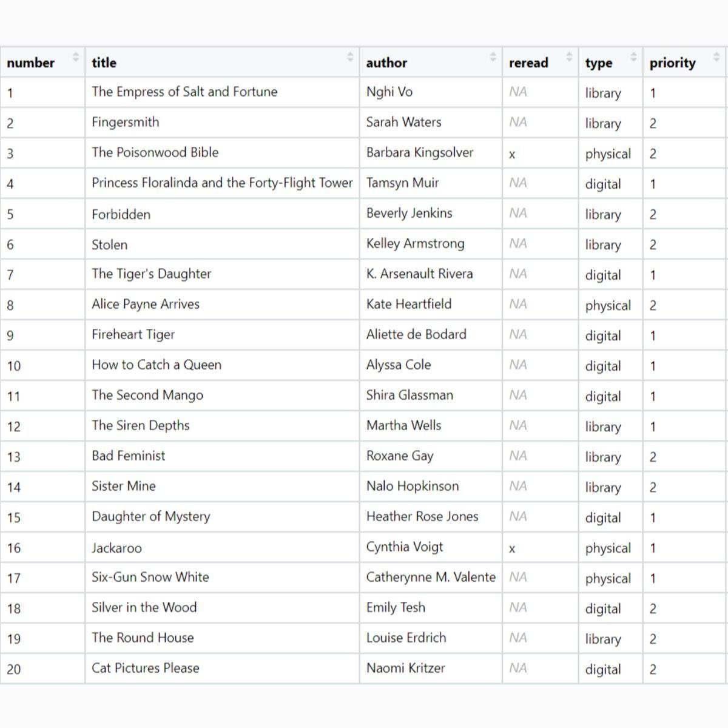This screenshot has width=728, height=728.
Task: Click sort arrows in type header
Action: pyautogui.click(x=633, y=57)
